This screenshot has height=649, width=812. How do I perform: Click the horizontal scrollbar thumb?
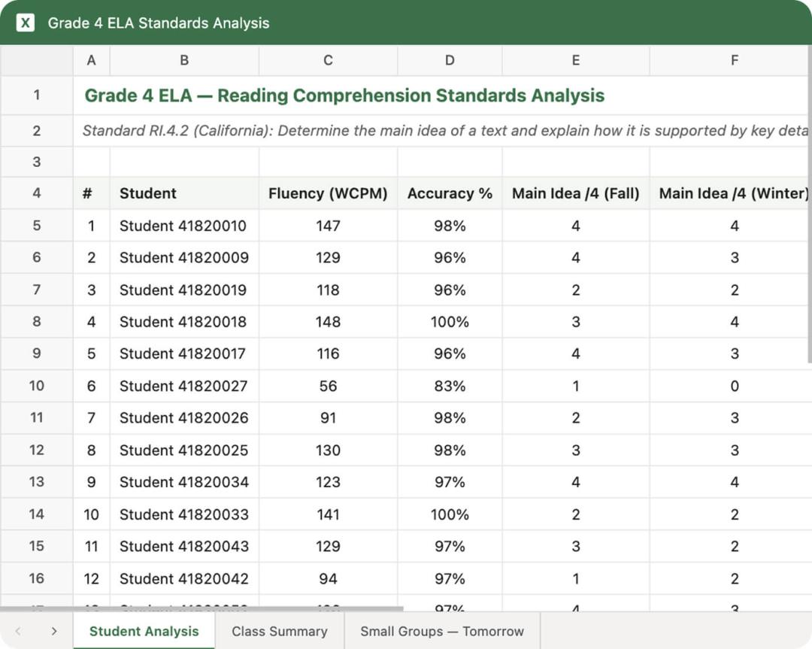tap(201, 608)
